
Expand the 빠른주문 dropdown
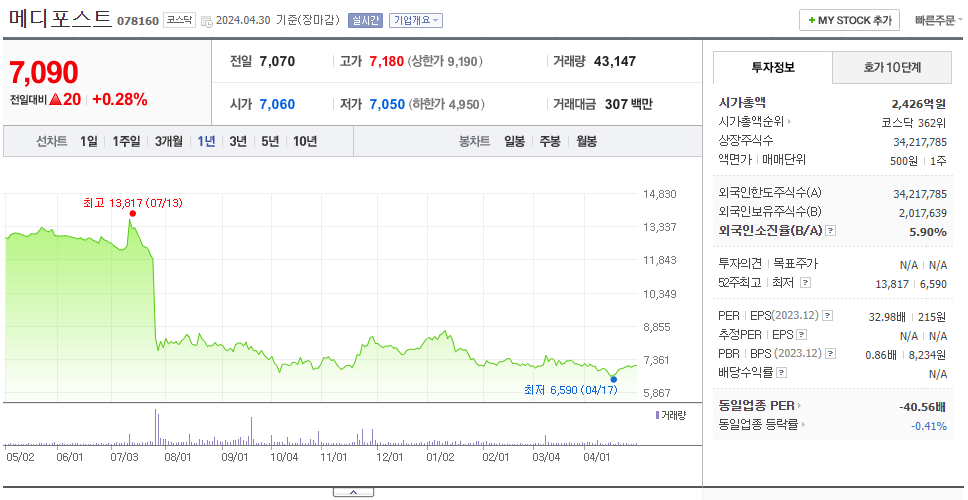[939, 20]
